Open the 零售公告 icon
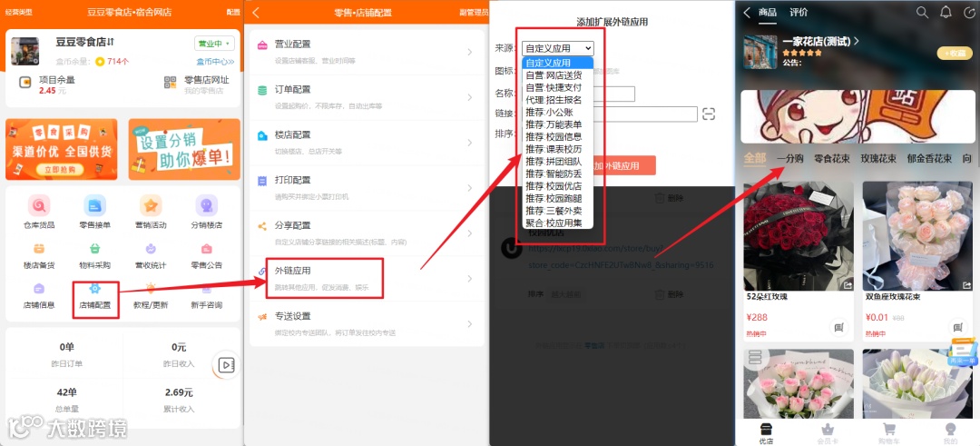This screenshot has height=446, width=980. pyautogui.click(x=206, y=249)
